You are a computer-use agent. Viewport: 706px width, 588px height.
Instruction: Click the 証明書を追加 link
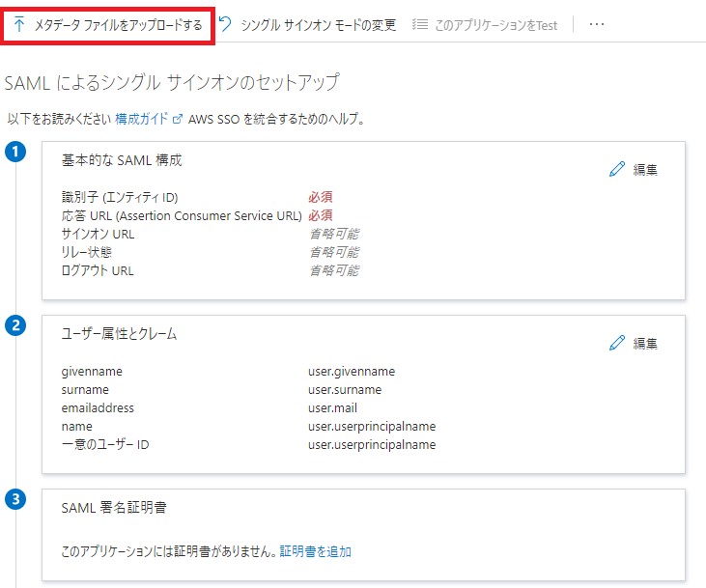tap(315, 551)
